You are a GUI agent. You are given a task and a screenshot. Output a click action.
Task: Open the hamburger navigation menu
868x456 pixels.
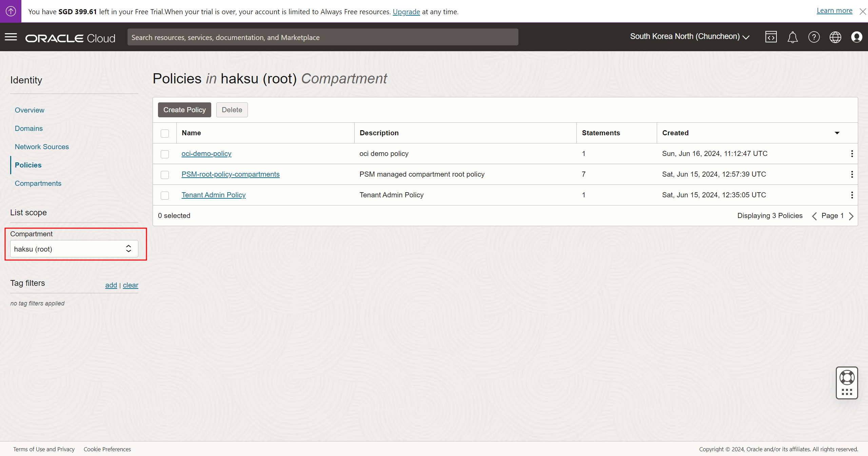click(x=11, y=37)
